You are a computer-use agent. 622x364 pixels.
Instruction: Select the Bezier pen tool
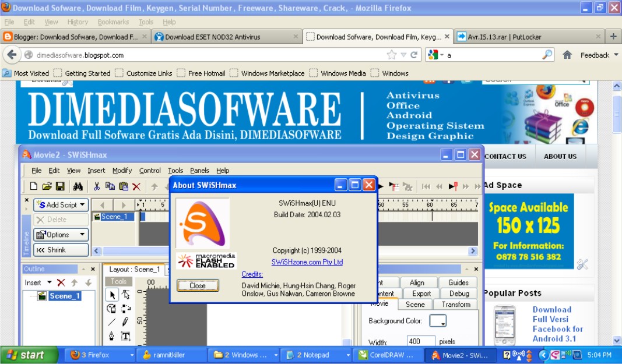coord(111,336)
